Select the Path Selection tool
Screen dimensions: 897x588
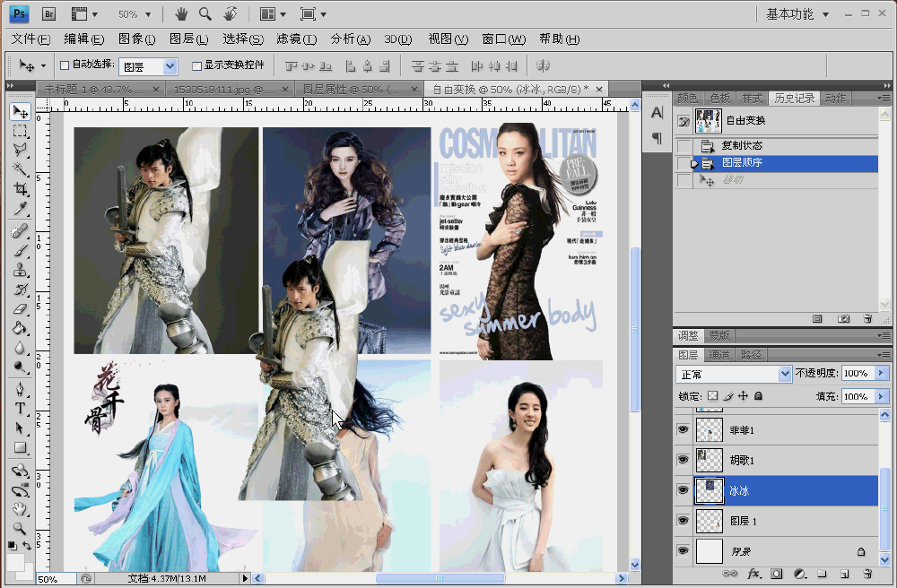(20, 428)
